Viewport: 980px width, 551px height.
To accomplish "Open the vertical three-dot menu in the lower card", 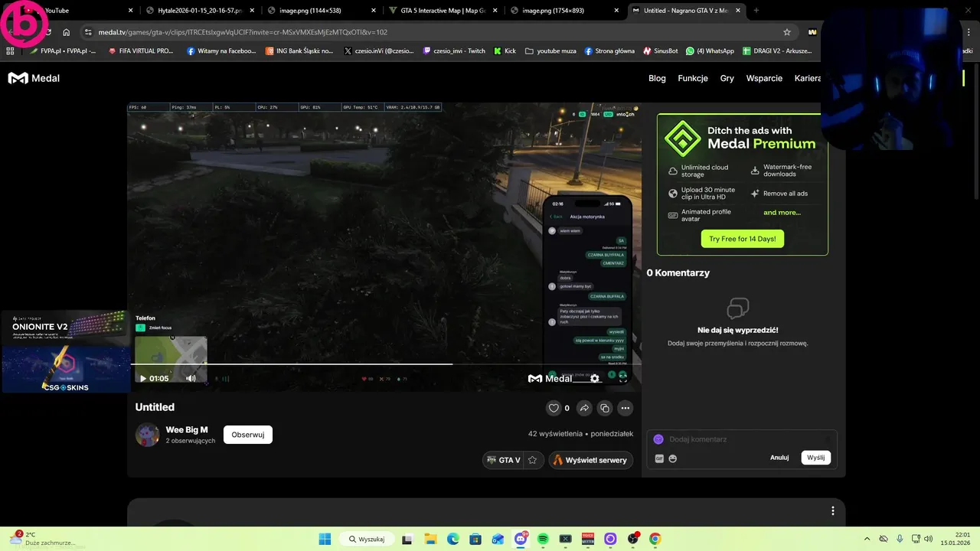I will pyautogui.click(x=832, y=510).
